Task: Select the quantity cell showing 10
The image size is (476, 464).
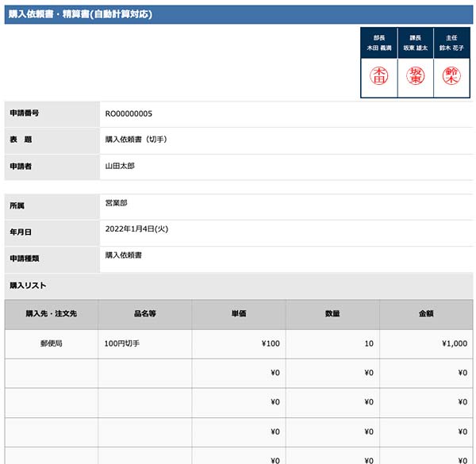Action: 332,343
